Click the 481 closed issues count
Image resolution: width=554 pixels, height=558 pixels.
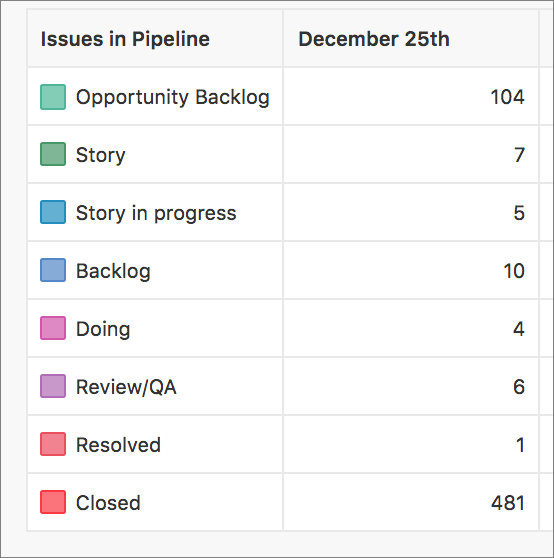508,503
